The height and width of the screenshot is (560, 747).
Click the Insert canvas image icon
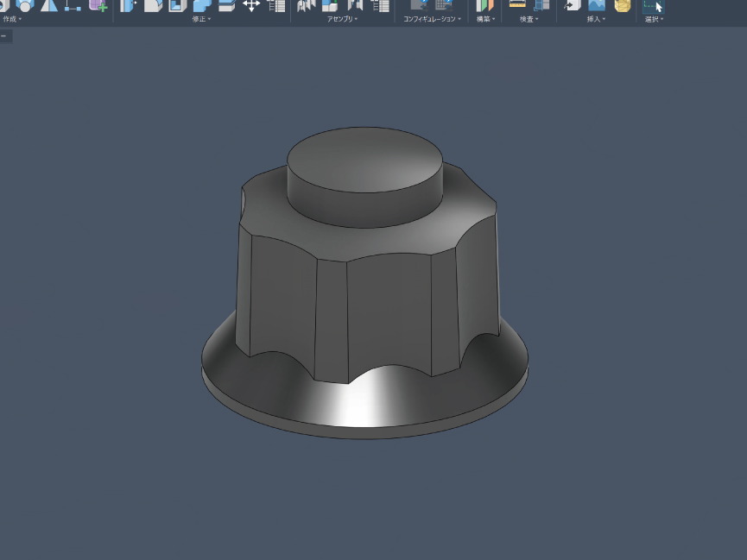[x=597, y=5]
